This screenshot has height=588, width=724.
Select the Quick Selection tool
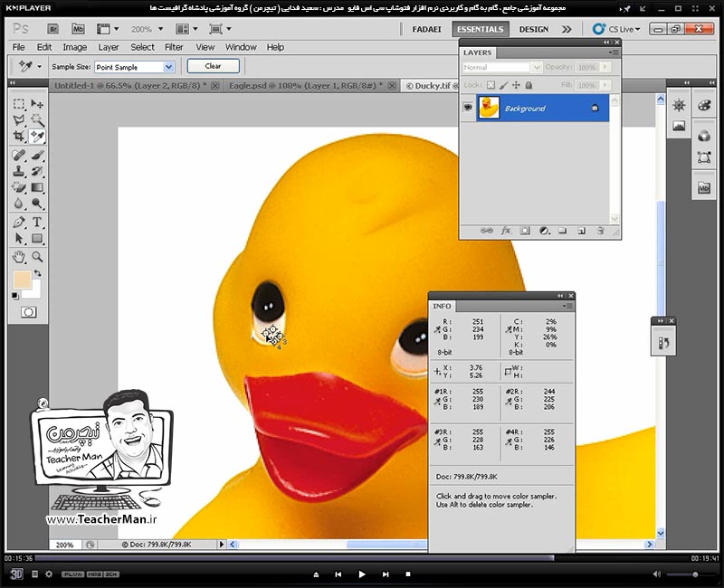click(37, 120)
